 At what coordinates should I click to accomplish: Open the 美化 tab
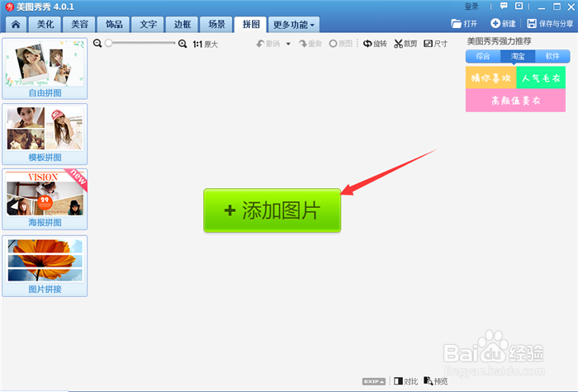45,25
